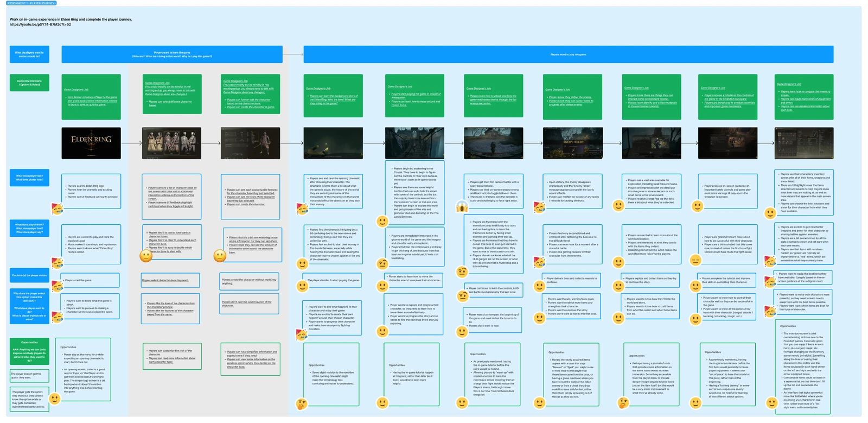Select note 'Players can customize the look of the character'
Viewport: 868px width, 423px height.
coord(171,357)
